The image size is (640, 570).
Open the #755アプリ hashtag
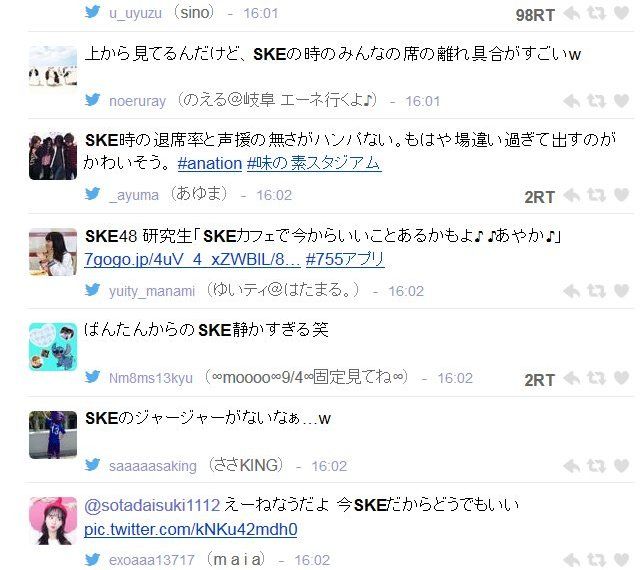(345, 259)
